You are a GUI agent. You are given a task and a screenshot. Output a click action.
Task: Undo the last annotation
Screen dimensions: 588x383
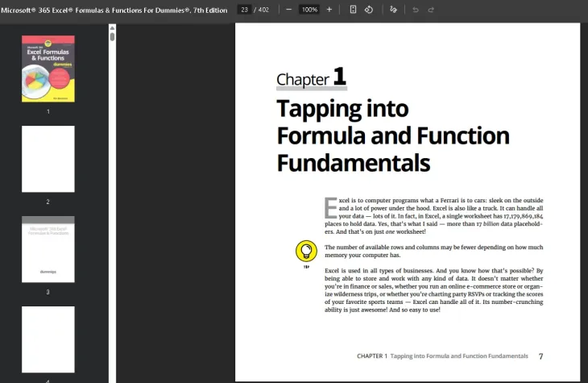[x=415, y=10]
